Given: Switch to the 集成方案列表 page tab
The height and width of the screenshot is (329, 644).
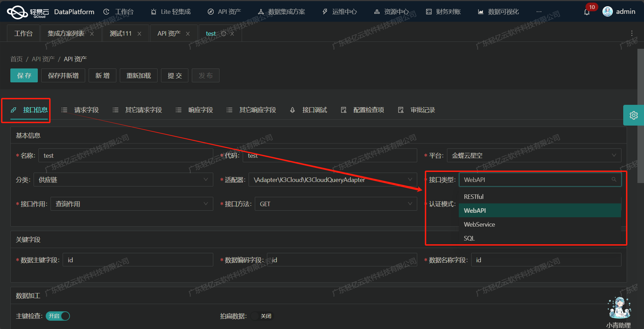Looking at the screenshot, I should pos(66,34).
